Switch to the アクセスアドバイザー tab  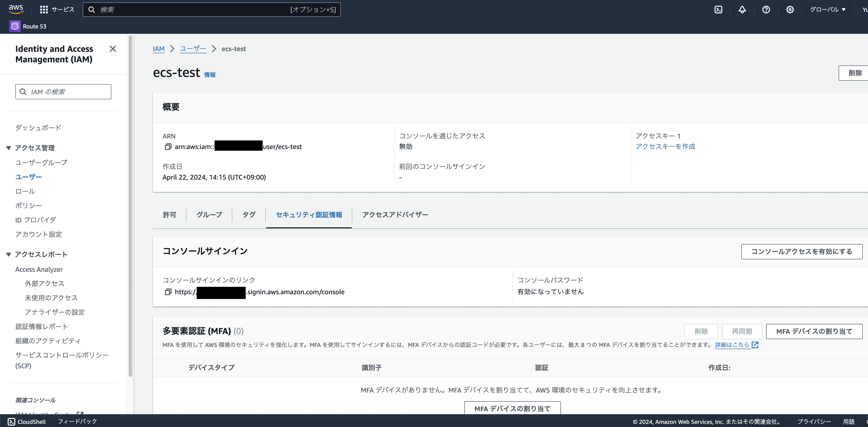coord(395,215)
